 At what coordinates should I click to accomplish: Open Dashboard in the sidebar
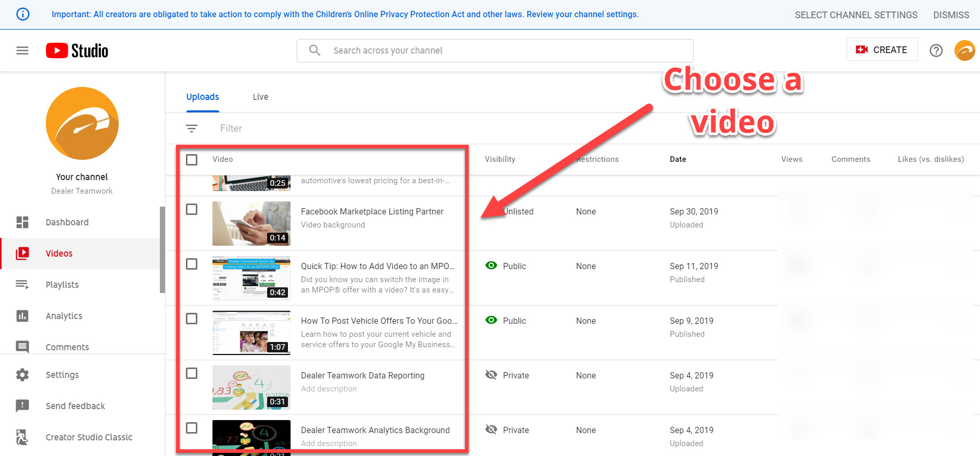(67, 222)
